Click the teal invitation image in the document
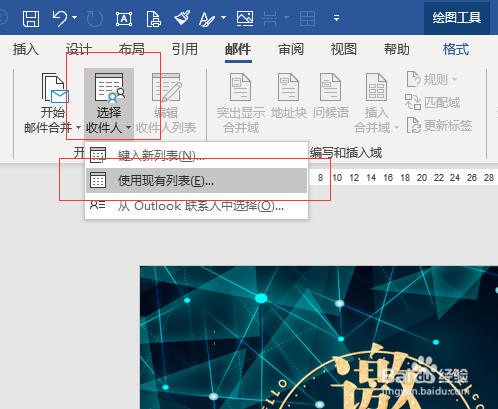This screenshot has width=498, height=409. click(319, 337)
